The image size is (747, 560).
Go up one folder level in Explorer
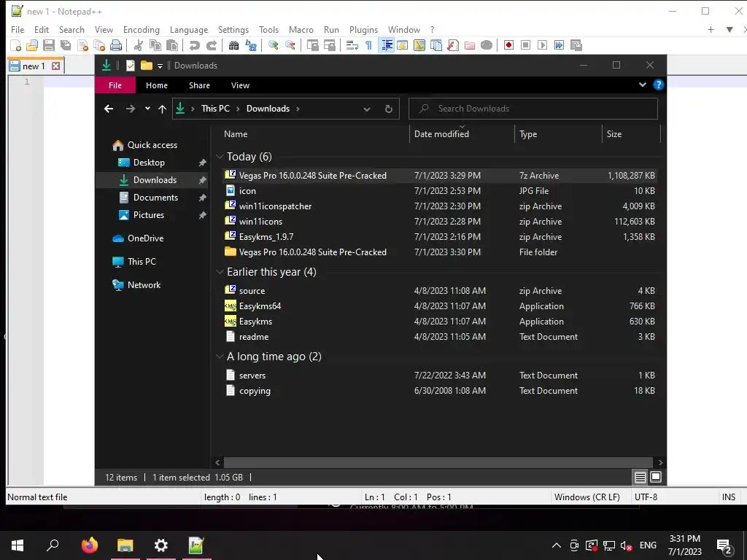click(162, 109)
